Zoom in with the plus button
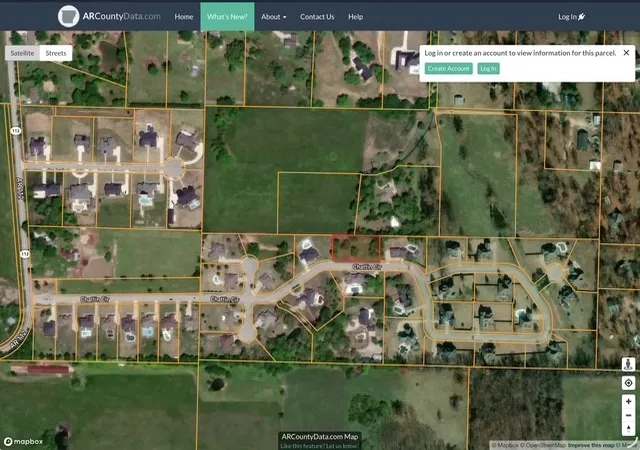This screenshot has height=450, width=640. point(628,401)
